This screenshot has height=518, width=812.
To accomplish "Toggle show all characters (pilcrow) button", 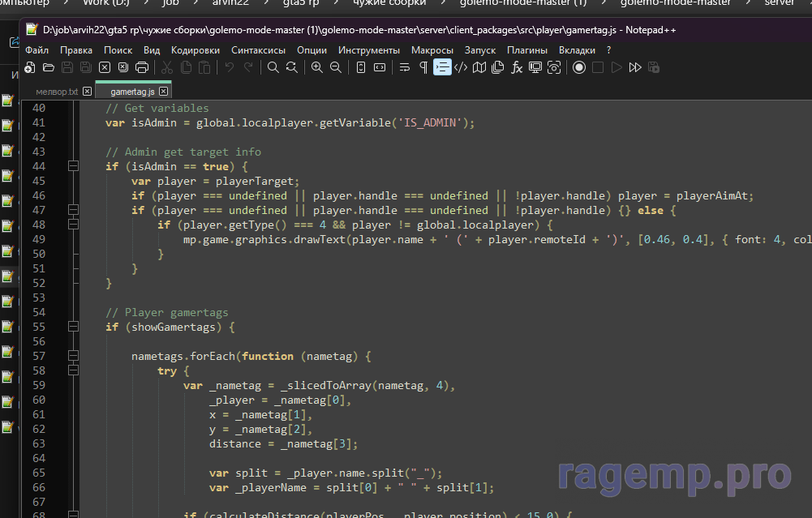I will [x=423, y=67].
